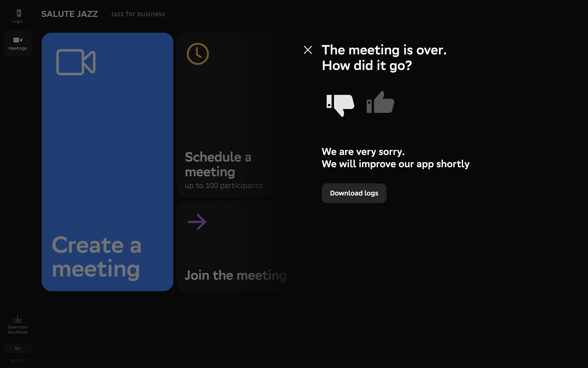The height and width of the screenshot is (368, 588).
Task: Click the Login icon in sidebar
Action: coord(18,13)
